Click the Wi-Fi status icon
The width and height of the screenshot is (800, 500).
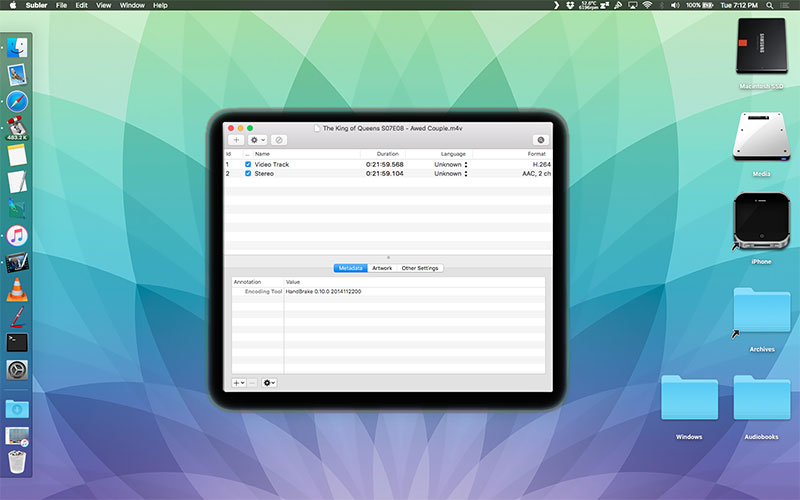pyautogui.click(x=647, y=5)
